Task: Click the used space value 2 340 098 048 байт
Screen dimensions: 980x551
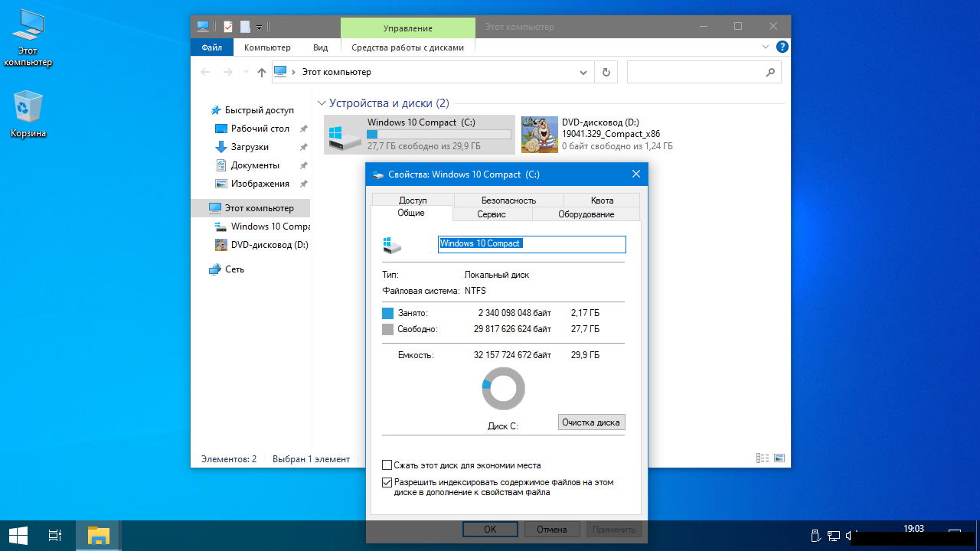Action: pyautogui.click(x=514, y=313)
